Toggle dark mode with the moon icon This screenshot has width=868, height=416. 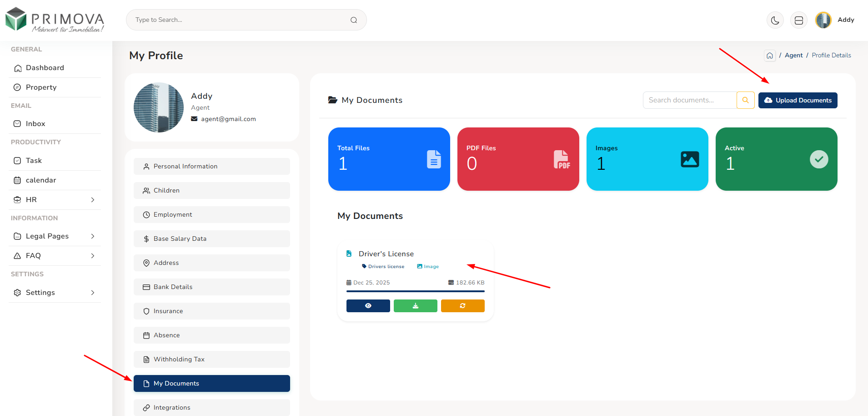(775, 20)
